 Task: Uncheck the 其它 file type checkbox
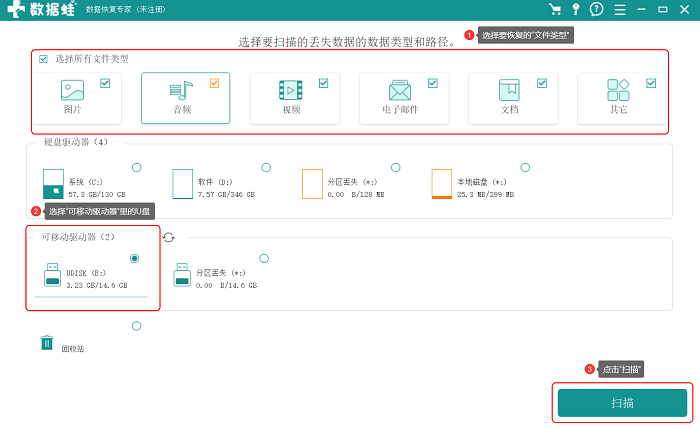coord(651,83)
